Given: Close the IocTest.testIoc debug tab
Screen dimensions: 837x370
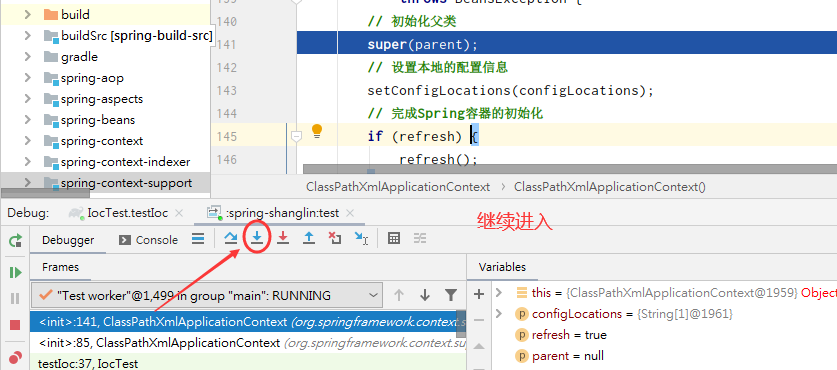Looking at the screenshot, I should (x=179, y=213).
